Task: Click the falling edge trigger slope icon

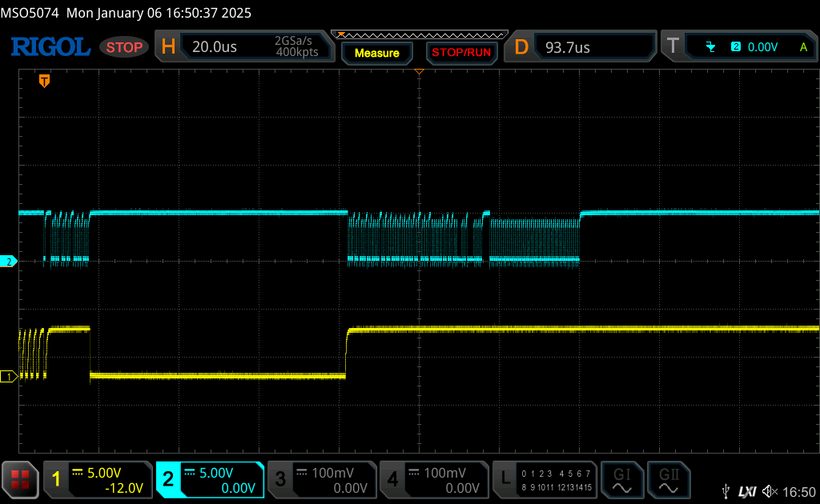Action: tap(710, 47)
